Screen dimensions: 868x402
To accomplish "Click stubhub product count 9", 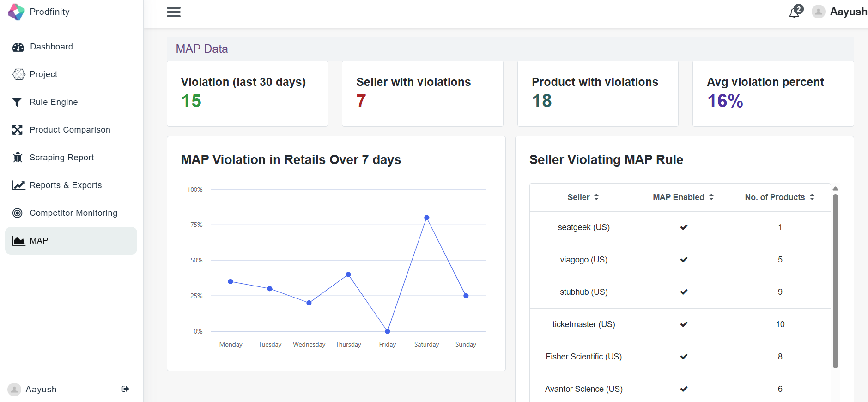I will 780,292.
